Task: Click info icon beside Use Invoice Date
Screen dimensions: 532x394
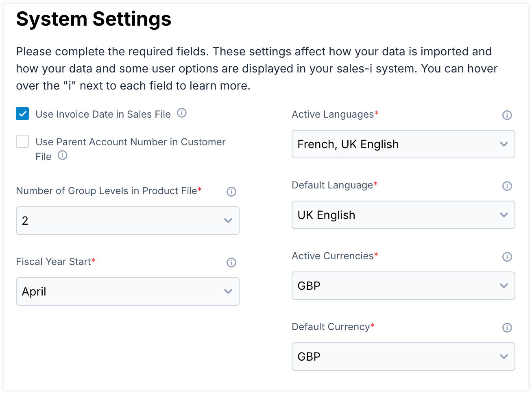Action: pyautogui.click(x=182, y=113)
